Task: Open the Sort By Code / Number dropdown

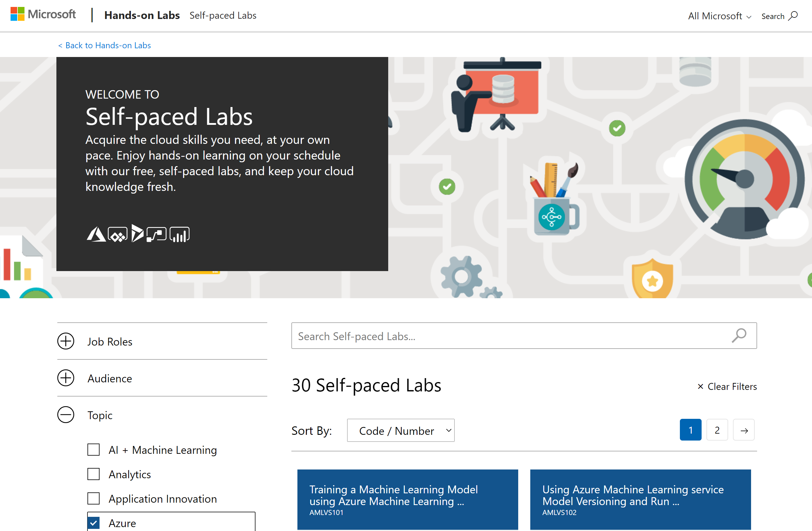Action: click(401, 430)
